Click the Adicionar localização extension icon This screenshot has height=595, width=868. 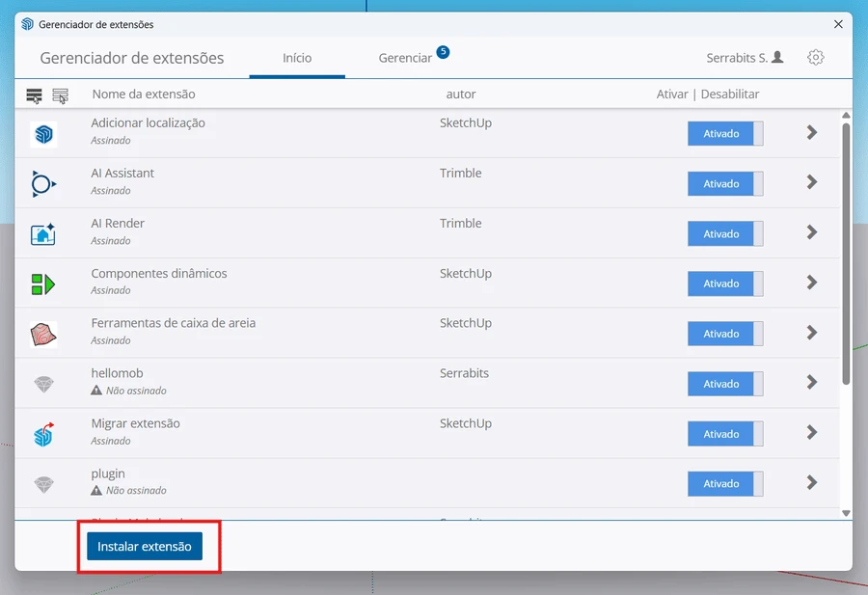pos(43,134)
